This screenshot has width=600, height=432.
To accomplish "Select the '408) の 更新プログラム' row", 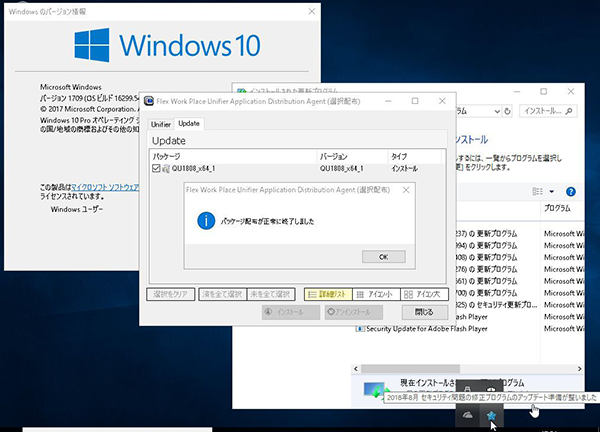I will click(x=520, y=258).
